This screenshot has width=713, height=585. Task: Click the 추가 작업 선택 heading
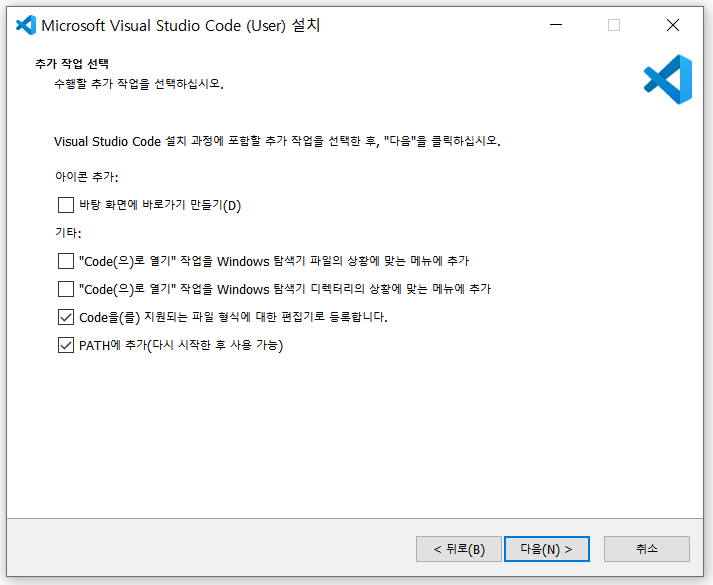[x=72, y=64]
